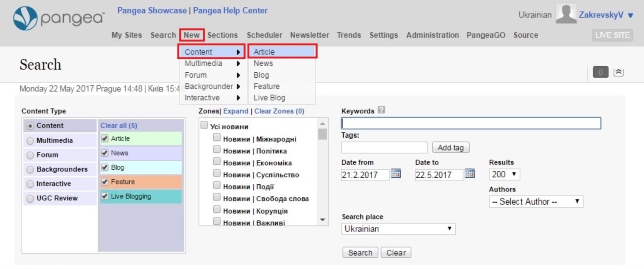Check the Новини | Події zone
The image size is (644, 269).
(x=217, y=185)
